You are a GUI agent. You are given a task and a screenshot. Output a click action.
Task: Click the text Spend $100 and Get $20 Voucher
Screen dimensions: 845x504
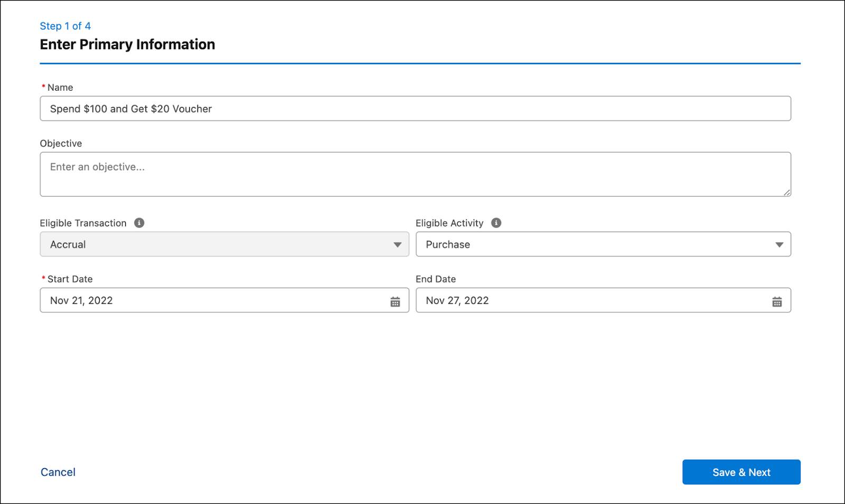coord(130,109)
